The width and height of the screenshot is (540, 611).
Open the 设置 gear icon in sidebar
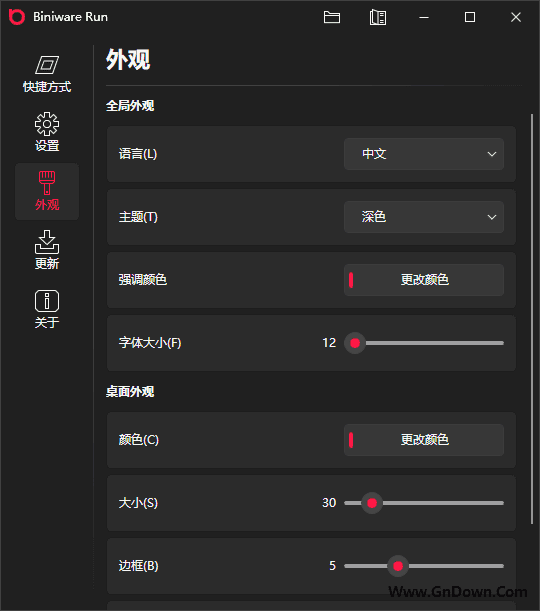[47, 124]
